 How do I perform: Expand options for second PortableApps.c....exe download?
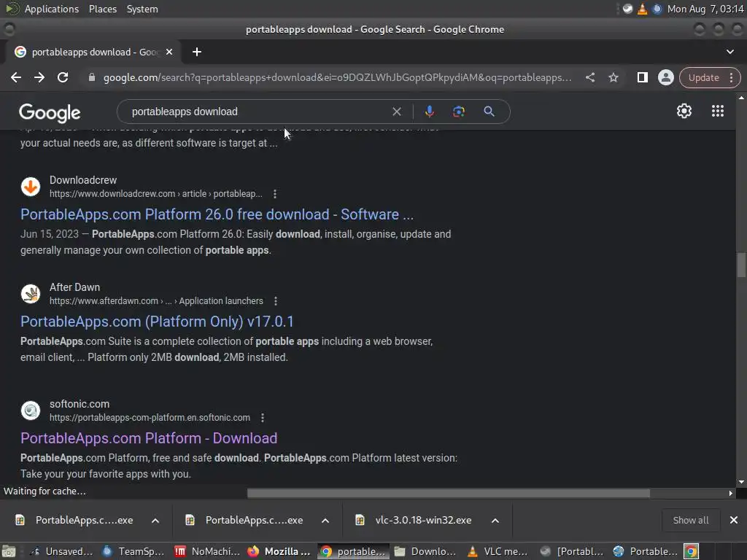tap(325, 521)
